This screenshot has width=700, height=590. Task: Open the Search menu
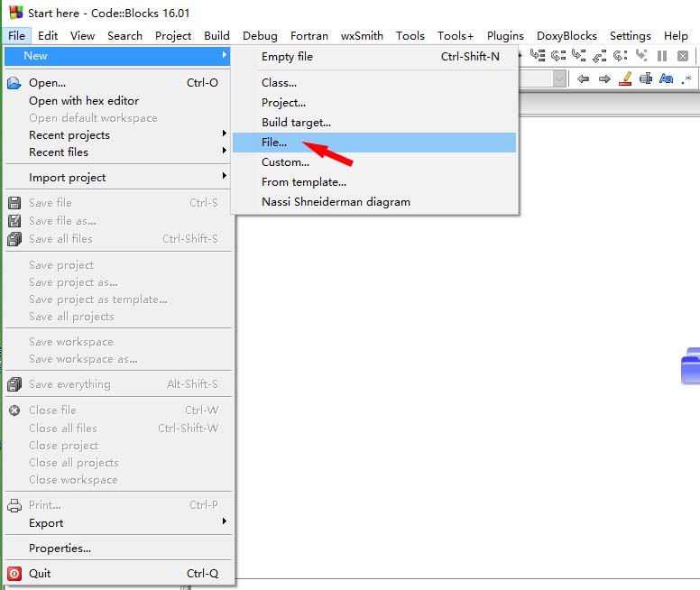pos(124,36)
